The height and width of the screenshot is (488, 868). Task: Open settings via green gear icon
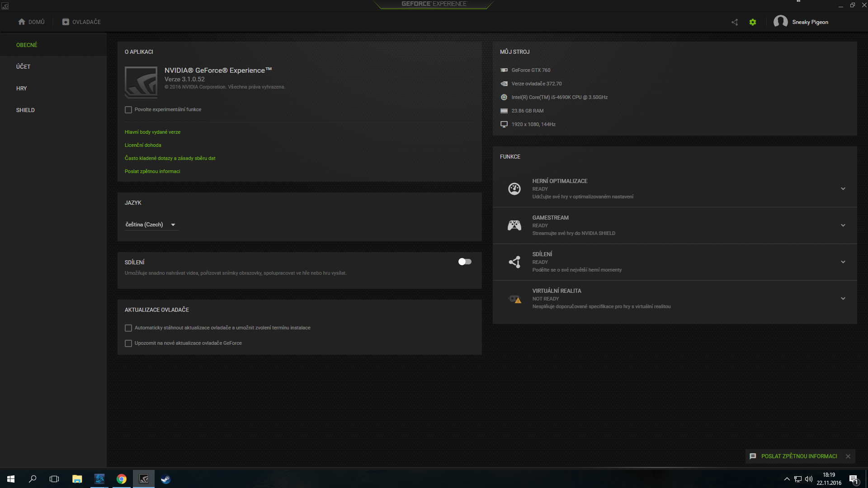coord(753,22)
